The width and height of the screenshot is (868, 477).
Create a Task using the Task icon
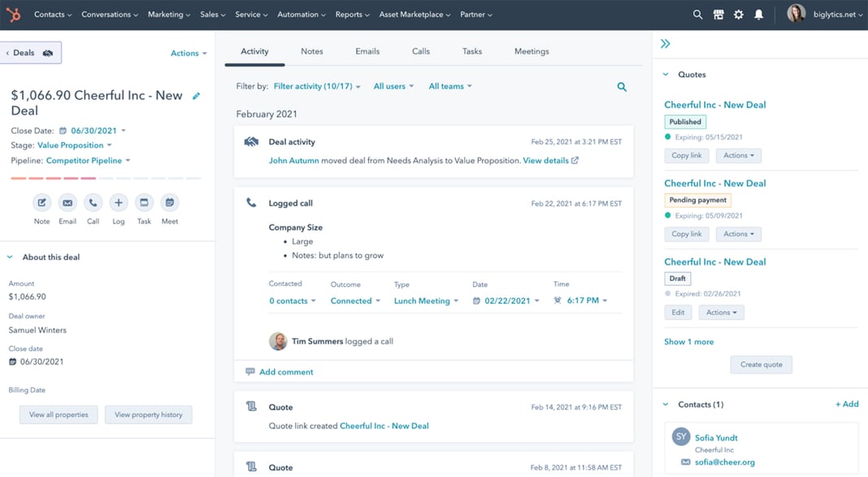click(x=144, y=202)
